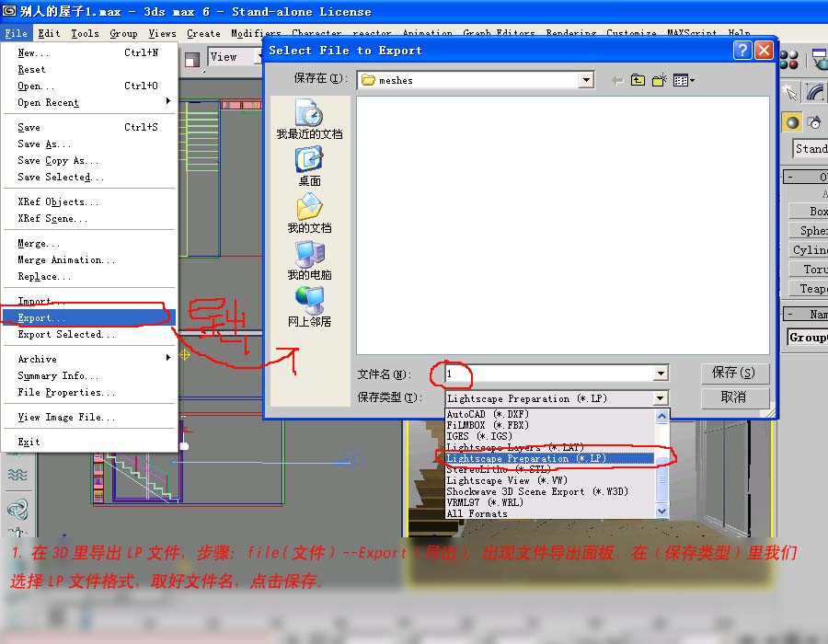828x644 pixels.
Task: Click the dialog help question mark button
Action: (x=742, y=51)
